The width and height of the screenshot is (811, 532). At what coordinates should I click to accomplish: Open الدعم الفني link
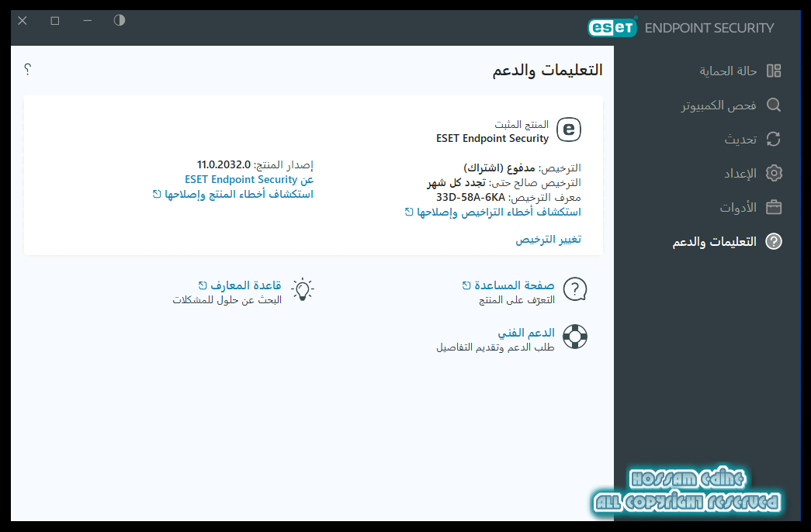526,333
